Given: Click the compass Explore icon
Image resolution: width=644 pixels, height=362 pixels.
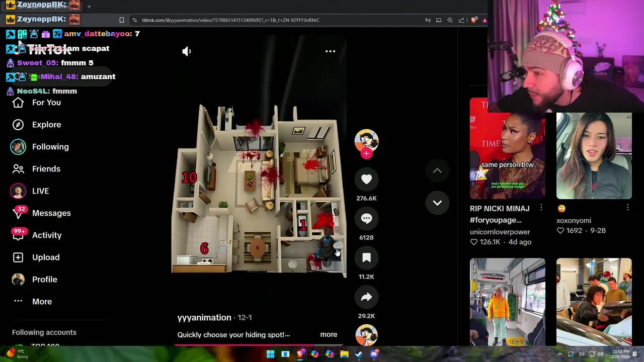Looking at the screenshot, I should 18,125.
